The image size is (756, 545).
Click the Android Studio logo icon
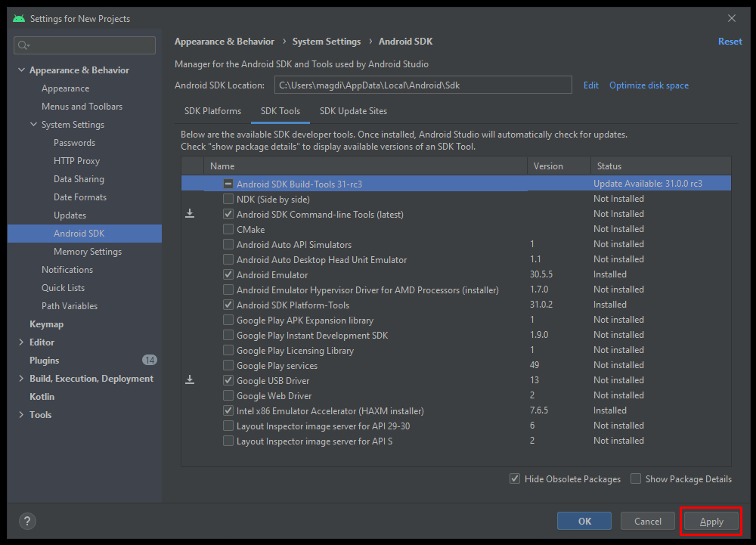[x=20, y=19]
